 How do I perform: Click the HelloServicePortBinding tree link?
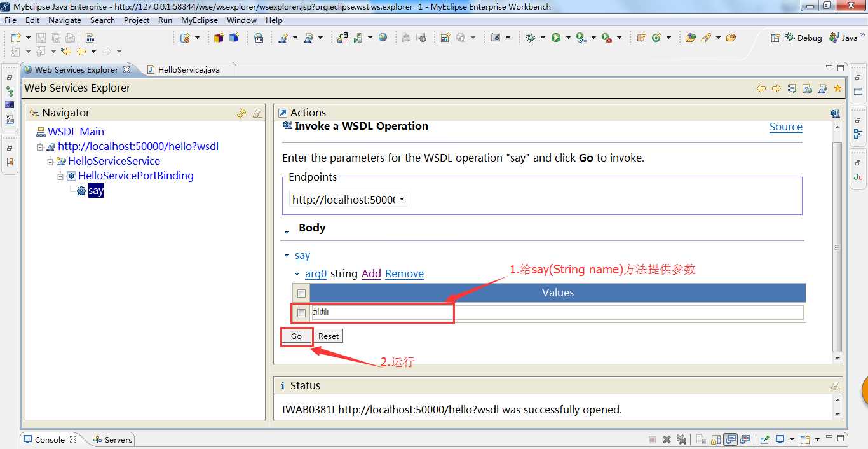[136, 176]
